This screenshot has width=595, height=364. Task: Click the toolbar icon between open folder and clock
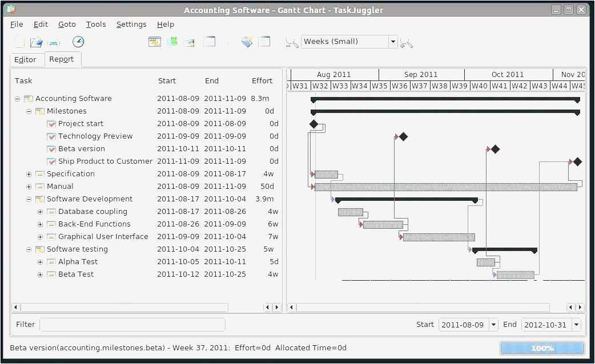(54, 42)
